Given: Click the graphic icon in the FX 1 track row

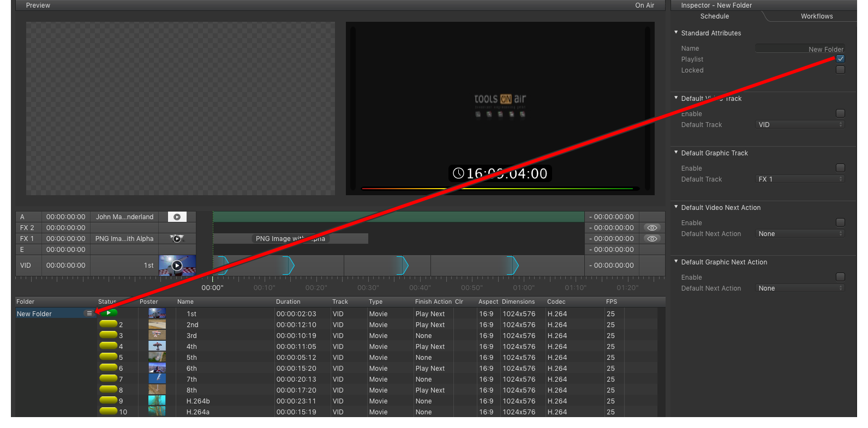Looking at the screenshot, I should pos(177,238).
